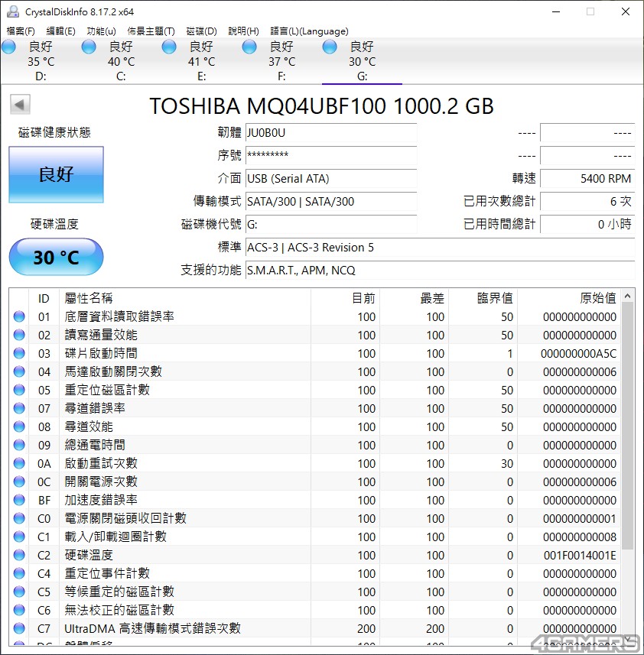
Task: Click the 韌體 firmware field JU0B0U
Action: (x=331, y=133)
